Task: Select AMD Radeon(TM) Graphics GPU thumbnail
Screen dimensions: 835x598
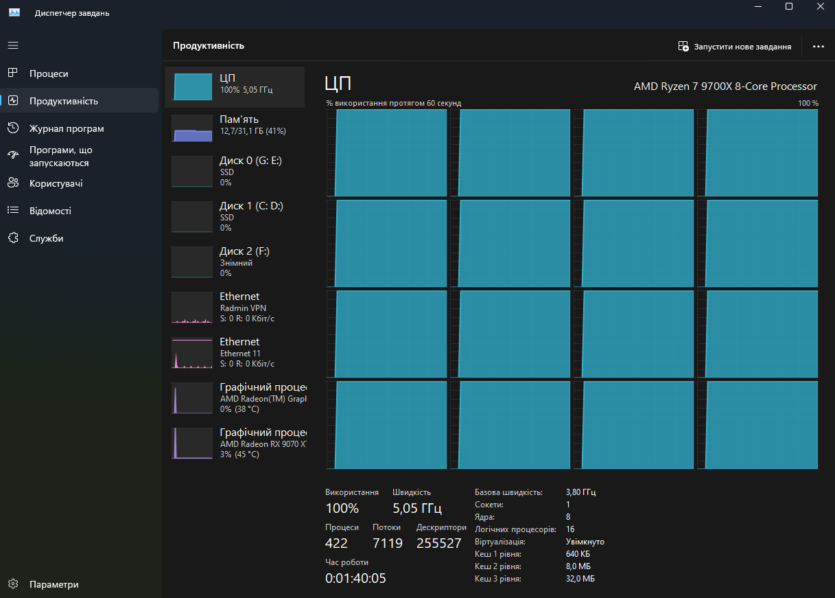Action: [192, 398]
